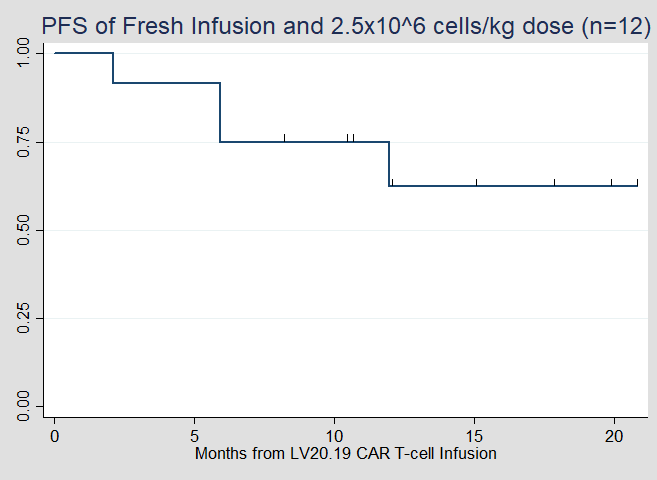Click the censor tick near 8 months
Viewport: 657px width, 480px height.
285,138
